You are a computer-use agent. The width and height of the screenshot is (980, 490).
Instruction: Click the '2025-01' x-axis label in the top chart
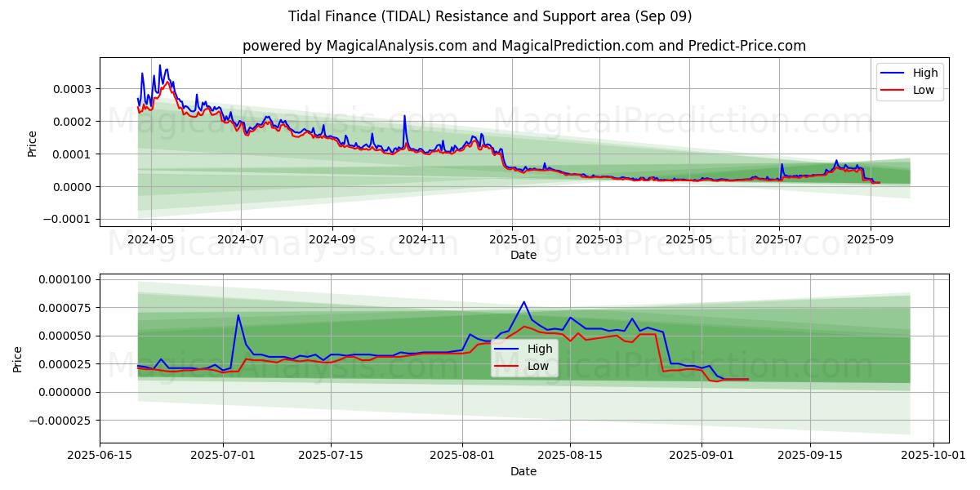512,241
